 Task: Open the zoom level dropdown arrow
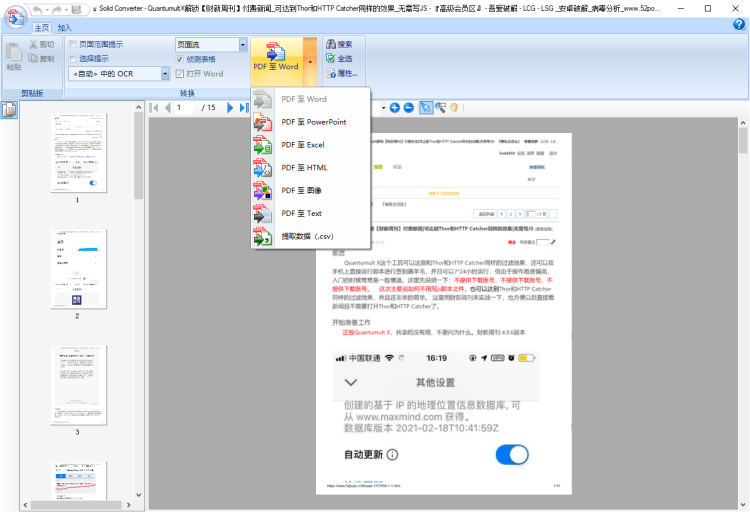pos(383,108)
